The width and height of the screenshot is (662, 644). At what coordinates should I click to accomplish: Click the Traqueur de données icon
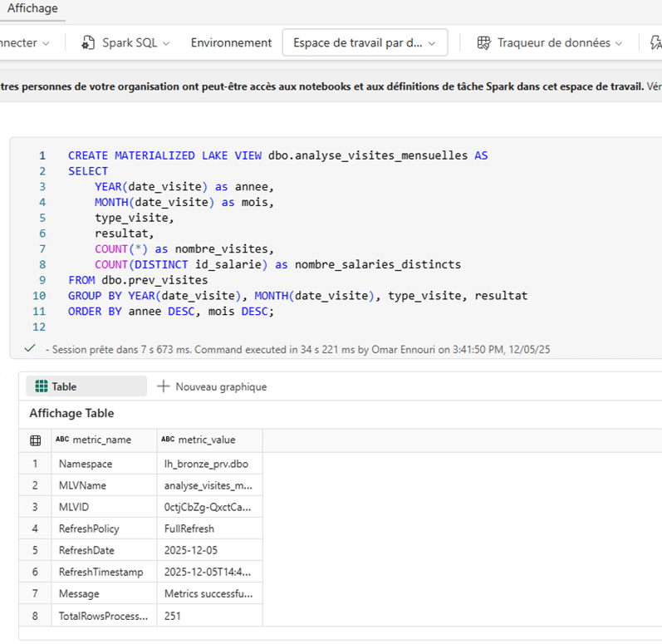(484, 43)
